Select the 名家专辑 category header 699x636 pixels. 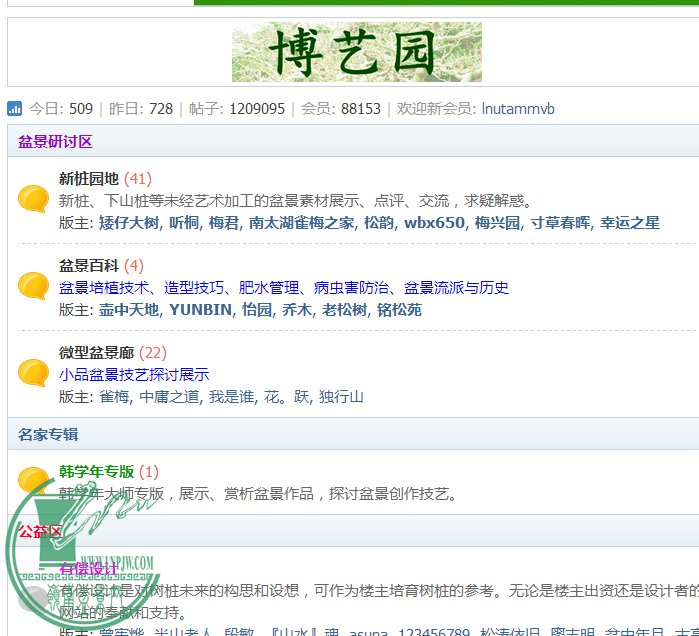48,435
